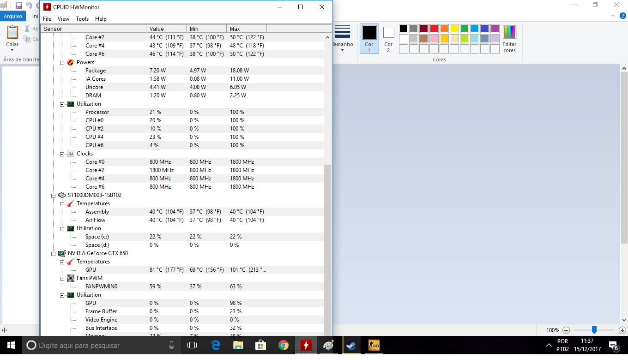Open the clock showing 11:37
This screenshot has width=628, height=364.
587,345
